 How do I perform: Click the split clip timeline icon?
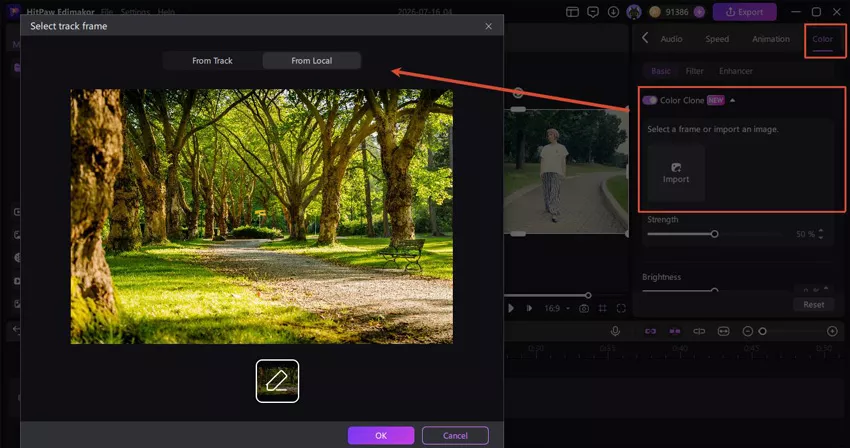click(699, 331)
